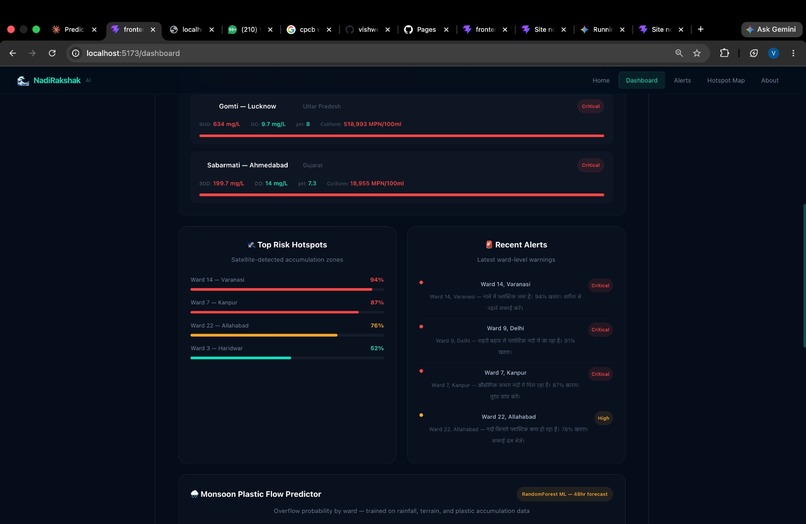The width and height of the screenshot is (806, 524).
Task: Click the Coliform 518,993 MPN/100ml value
Action: point(372,124)
